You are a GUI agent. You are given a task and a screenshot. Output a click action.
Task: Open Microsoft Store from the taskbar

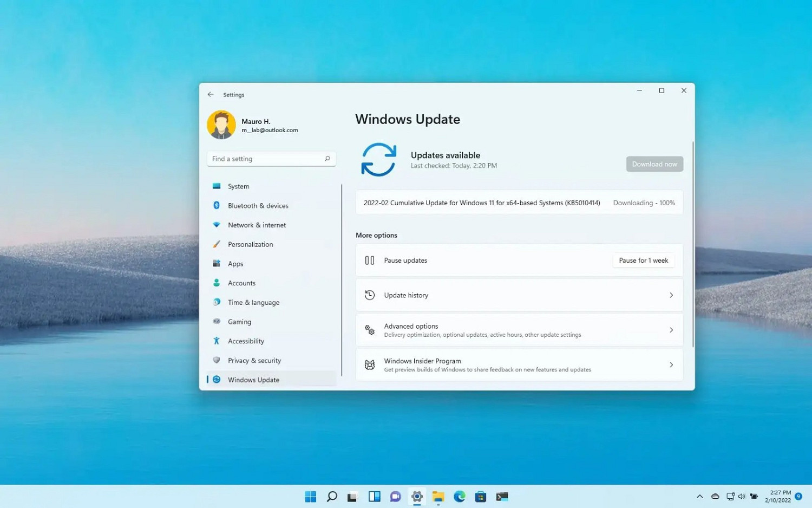point(480,497)
